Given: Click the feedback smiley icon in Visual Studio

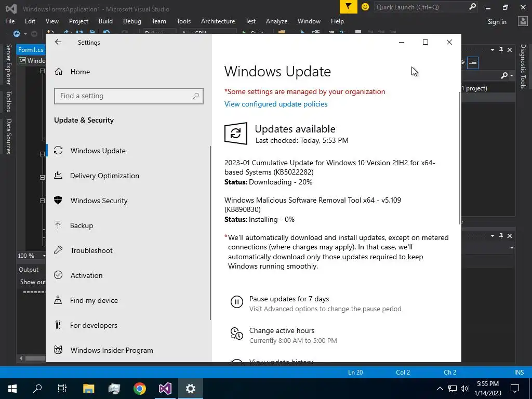Looking at the screenshot, I should pos(365,7).
